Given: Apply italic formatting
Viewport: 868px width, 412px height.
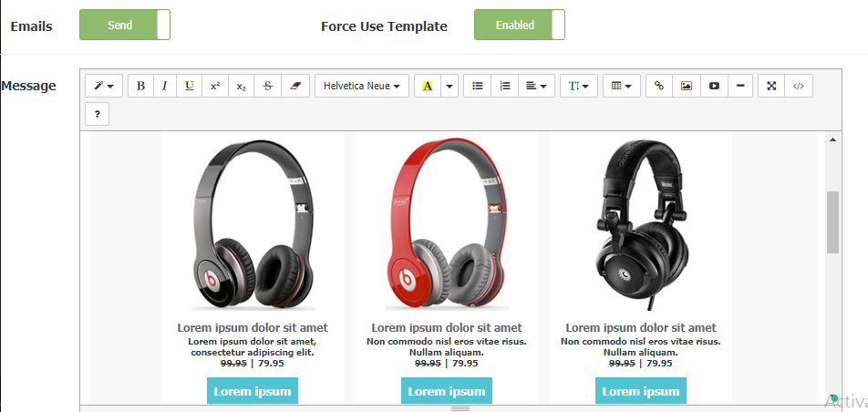Looking at the screenshot, I should tap(164, 86).
